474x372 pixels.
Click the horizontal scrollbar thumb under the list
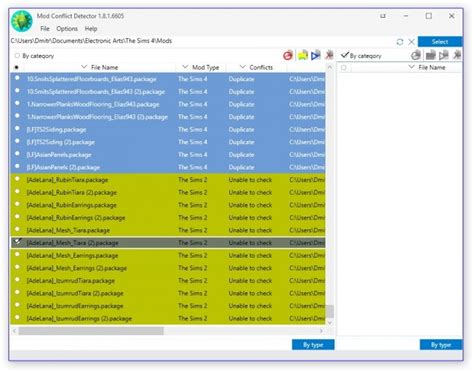[91, 331]
